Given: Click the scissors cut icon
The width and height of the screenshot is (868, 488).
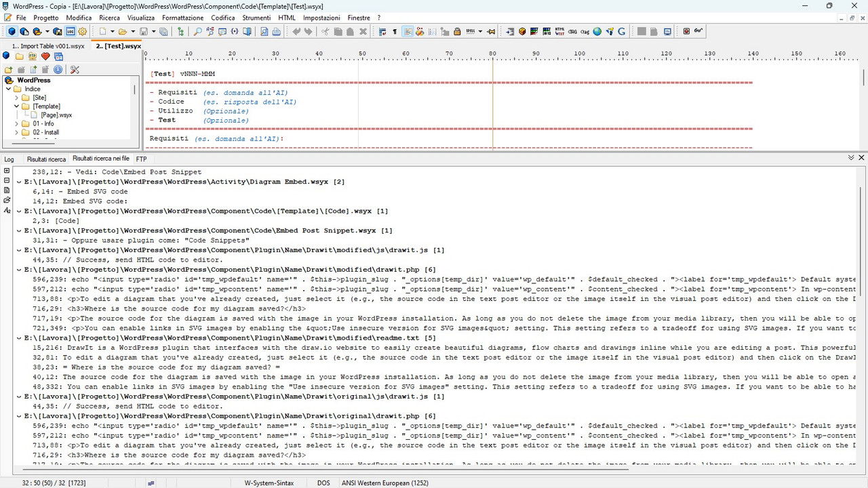Looking at the screenshot, I should pos(325,31).
